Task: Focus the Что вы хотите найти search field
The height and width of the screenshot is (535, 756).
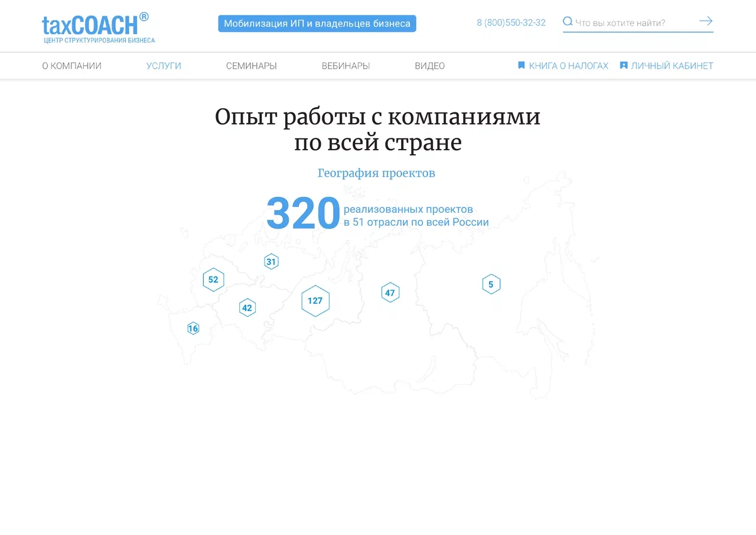Action: point(632,23)
